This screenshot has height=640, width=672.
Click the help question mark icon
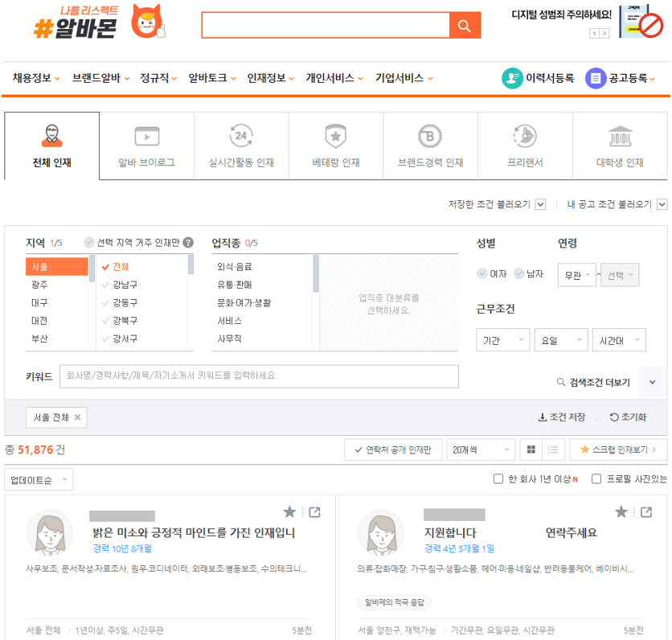(x=188, y=243)
